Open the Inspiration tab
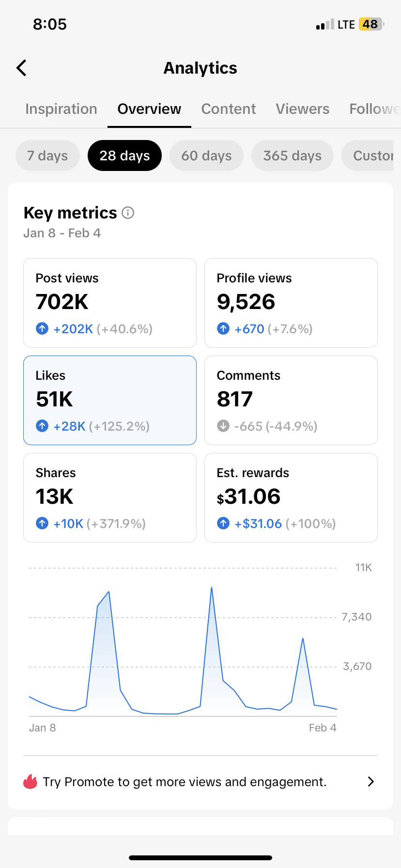This screenshot has width=401, height=868. click(x=61, y=109)
